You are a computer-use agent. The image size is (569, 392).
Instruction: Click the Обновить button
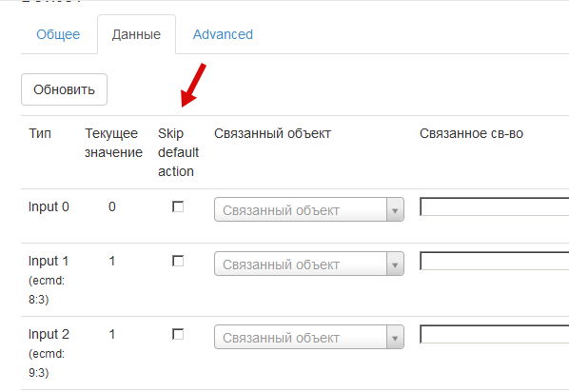(65, 89)
